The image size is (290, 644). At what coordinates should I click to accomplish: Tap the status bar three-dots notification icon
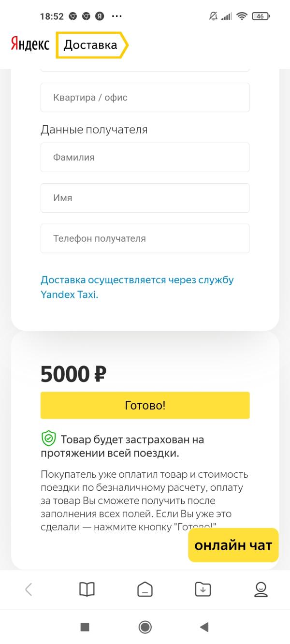[117, 16]
